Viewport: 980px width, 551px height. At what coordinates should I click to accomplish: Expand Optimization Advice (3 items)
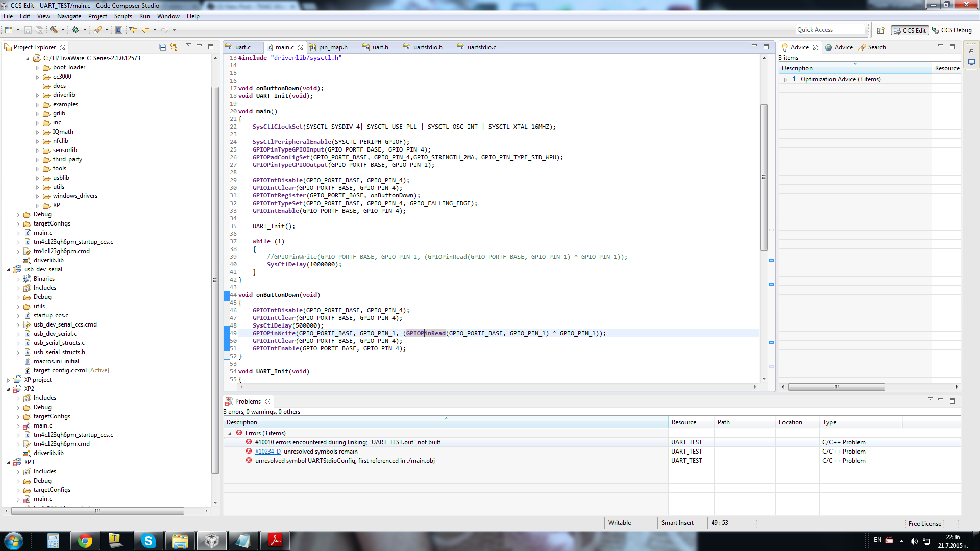pyautogui.click(x=785, y=80)
